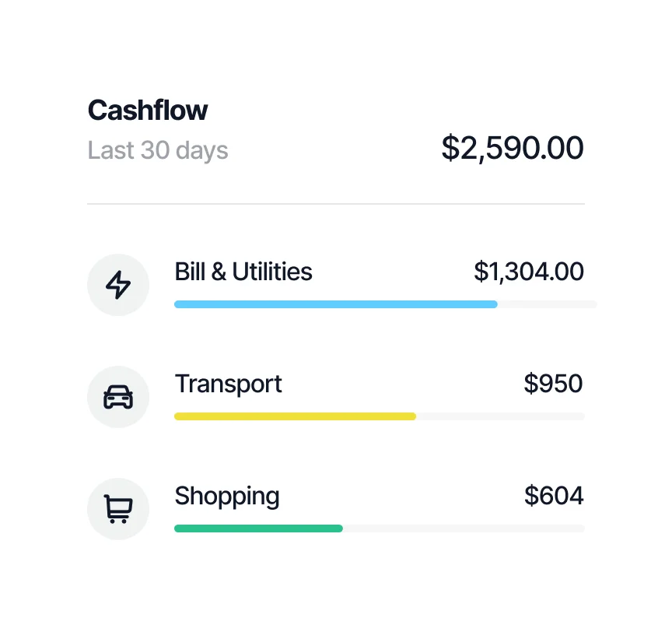Click the $604 Shopping amount
This screenshot has height=632, width=672.
(554, 496)
